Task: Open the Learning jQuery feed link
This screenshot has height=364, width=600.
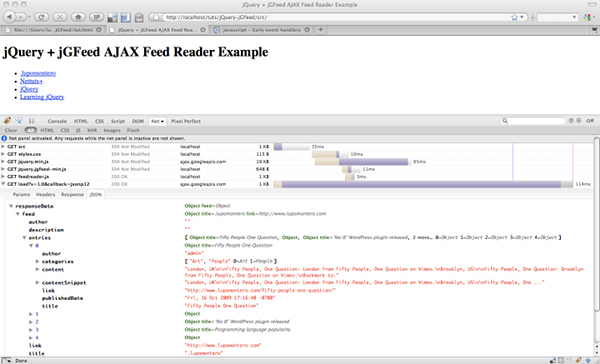Action: click(x=42, y=97)
